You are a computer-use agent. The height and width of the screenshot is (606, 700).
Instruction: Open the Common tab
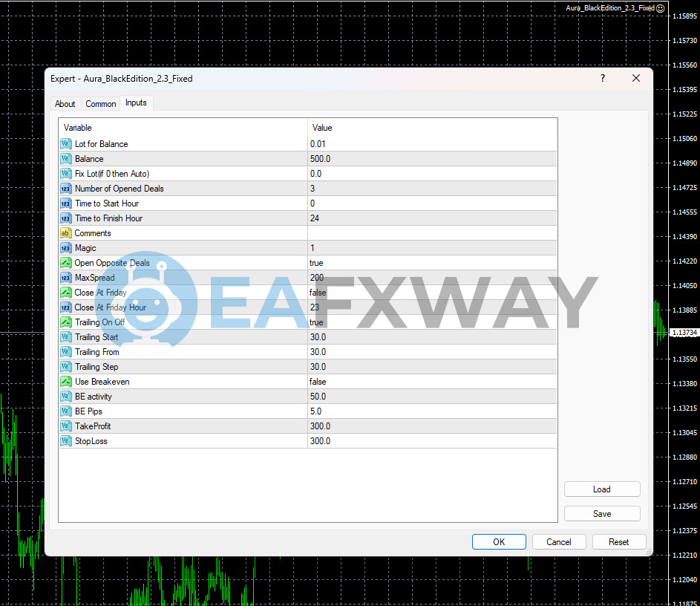coord(100,104)
